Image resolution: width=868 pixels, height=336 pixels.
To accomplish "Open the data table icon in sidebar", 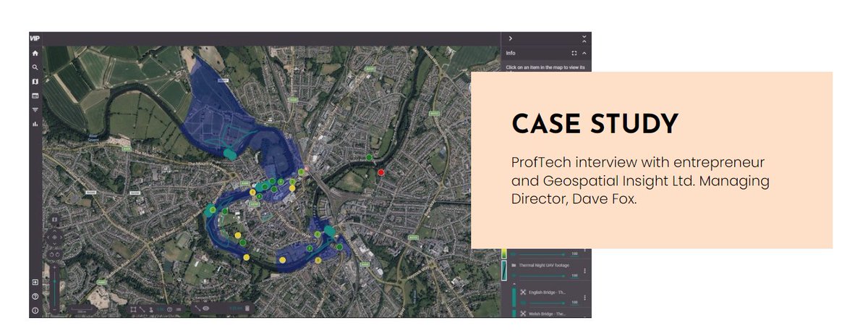I will (35, 96).
